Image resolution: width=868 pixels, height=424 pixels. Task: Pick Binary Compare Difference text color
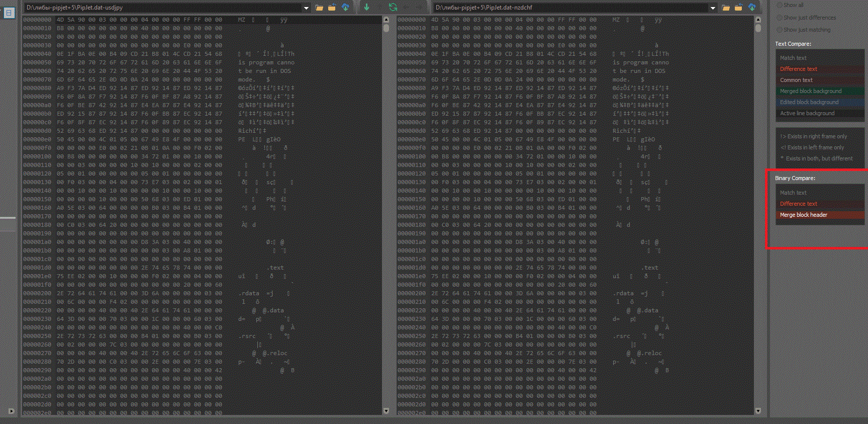point(819,204)
